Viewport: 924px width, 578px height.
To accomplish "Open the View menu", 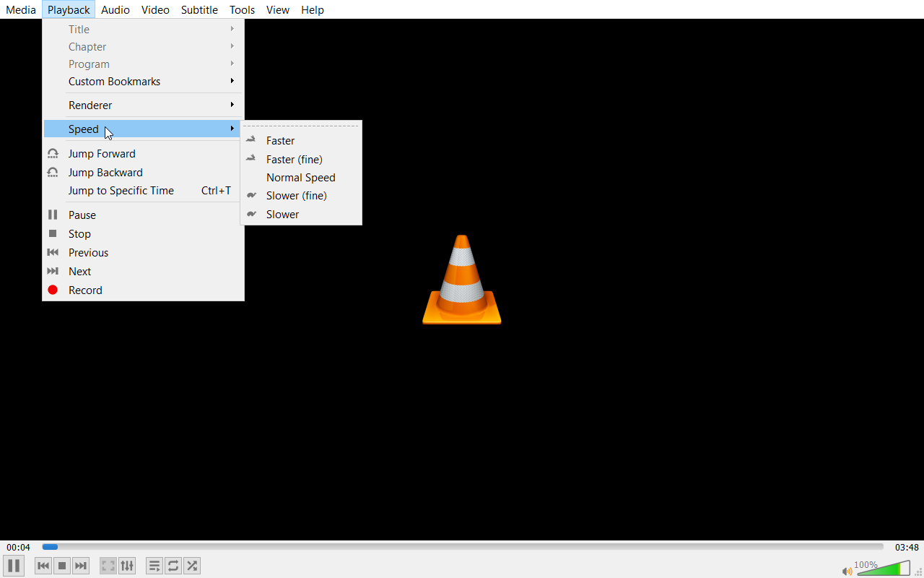I will point(278,9).
